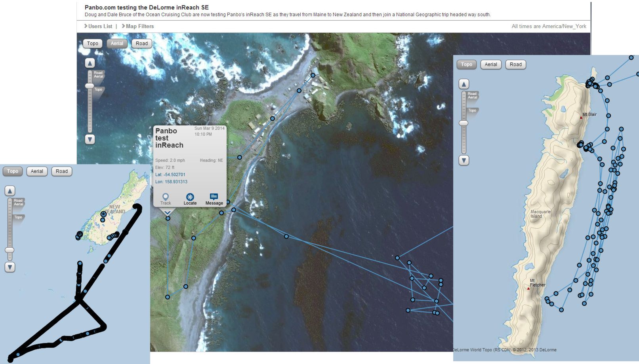Select Topo in New Zealand map

pos(13,171)
